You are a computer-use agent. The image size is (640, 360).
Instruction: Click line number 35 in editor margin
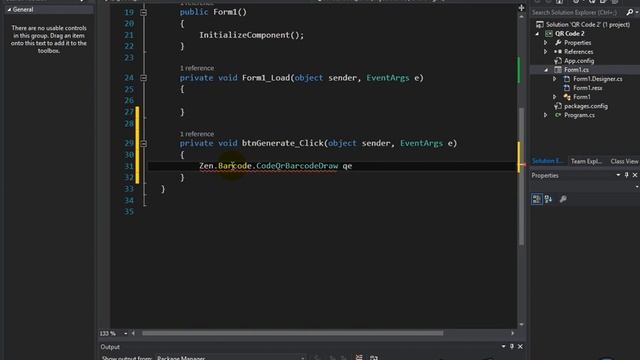pyautogui.click(x=129, y=211)
